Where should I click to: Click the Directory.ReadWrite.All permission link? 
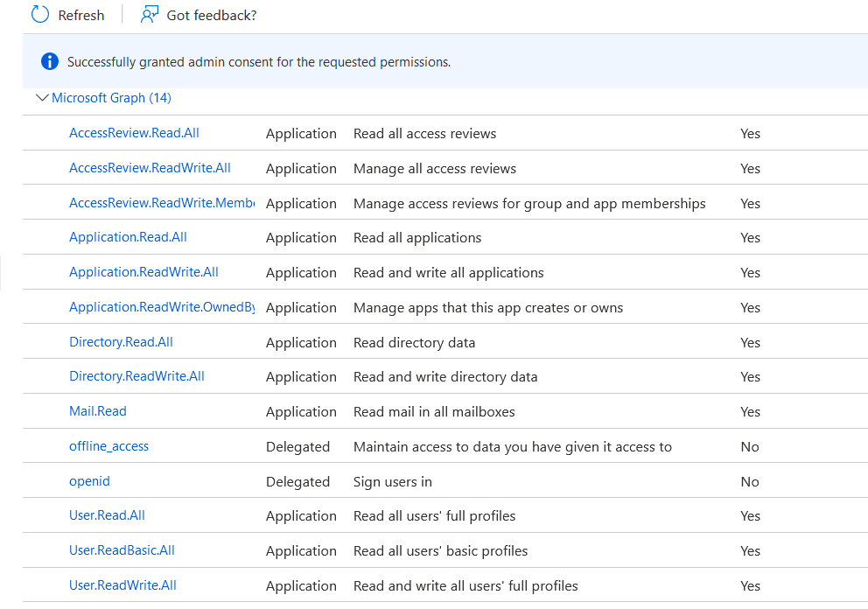[136, 376]
